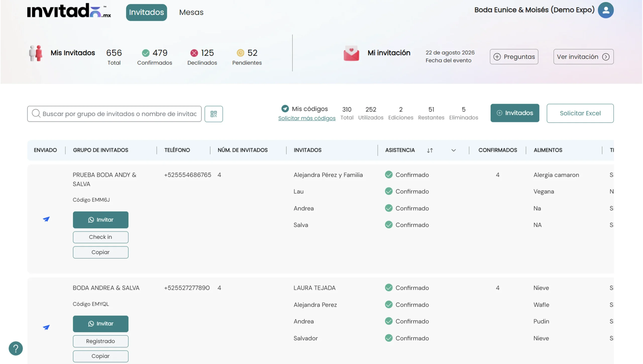Click the Asistencia sort arrows icon
This screenshot has width=643, height=364.
(430, 150)
